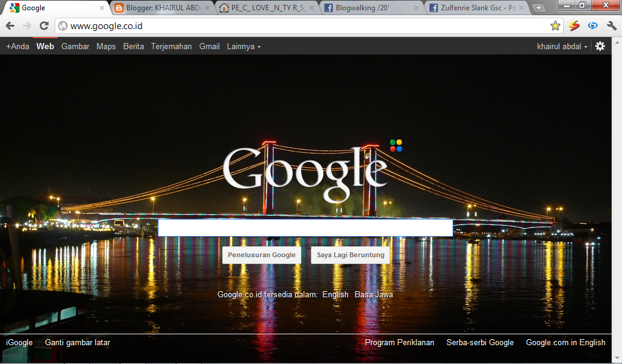The image size is (622, 364).
Task: Open Maps from Google bar
Action: [106, 46]
